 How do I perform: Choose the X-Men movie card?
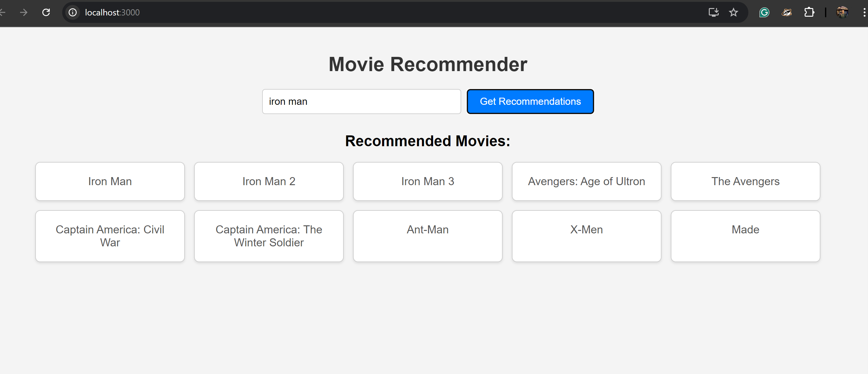pos(586,236)
